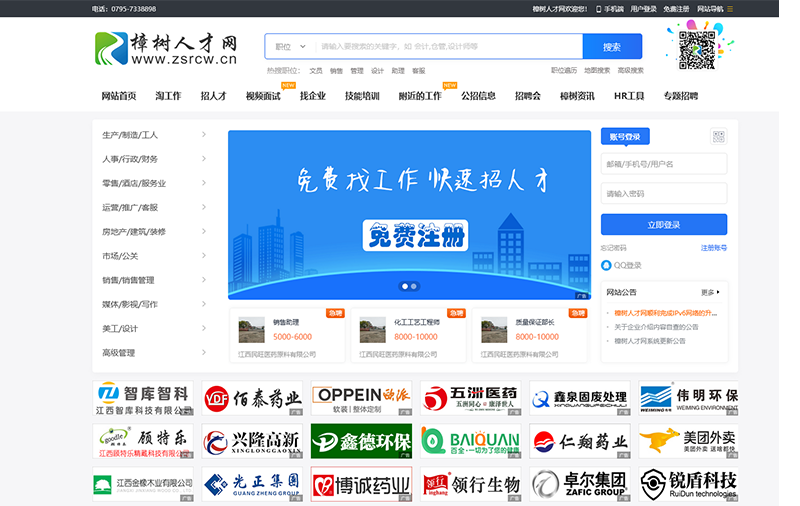
Task: Focus the keyword search input field
Action: [449, 46]
